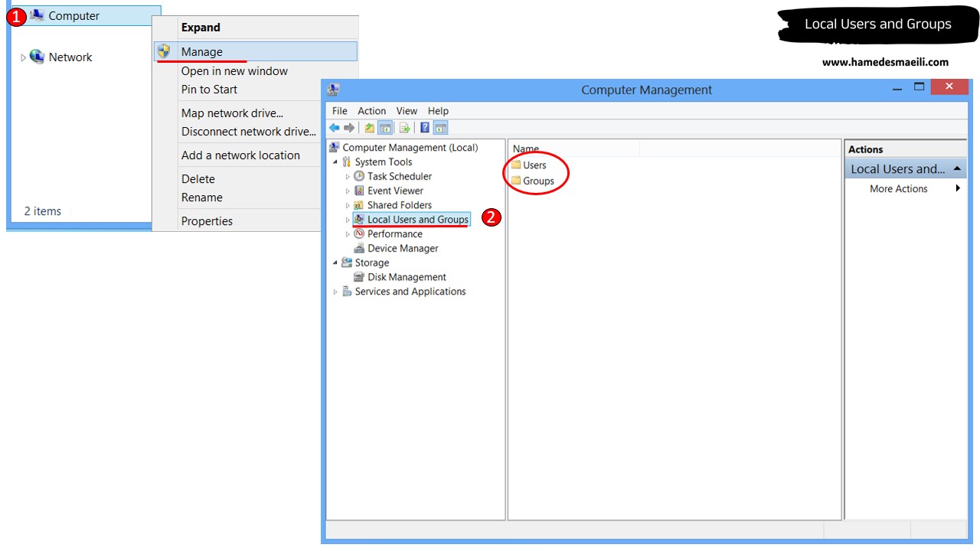Expand the Performance node
Viewport: 980px width, 551px height.
coord(348,234)
